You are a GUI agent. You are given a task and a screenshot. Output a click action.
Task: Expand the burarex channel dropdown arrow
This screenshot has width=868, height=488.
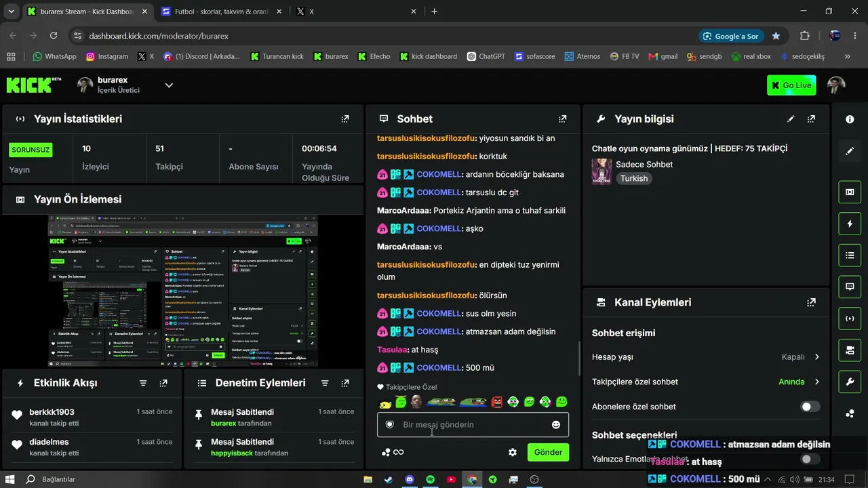pyautogui.click(x=169, y=85)
